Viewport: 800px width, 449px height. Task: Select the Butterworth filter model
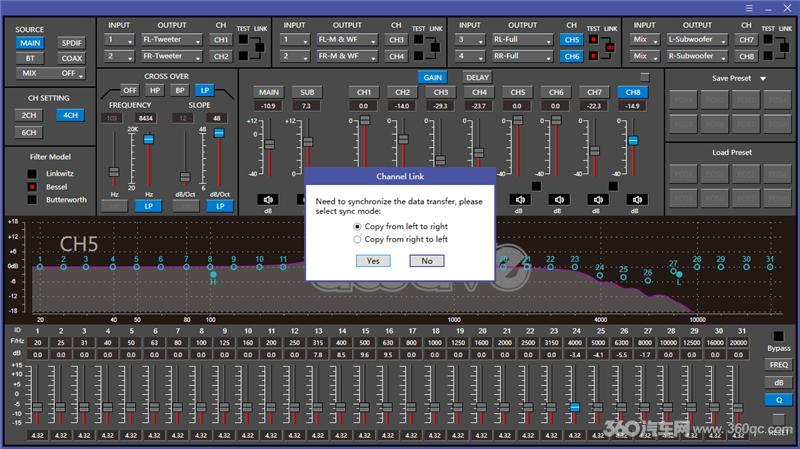[x=32, y=199]
